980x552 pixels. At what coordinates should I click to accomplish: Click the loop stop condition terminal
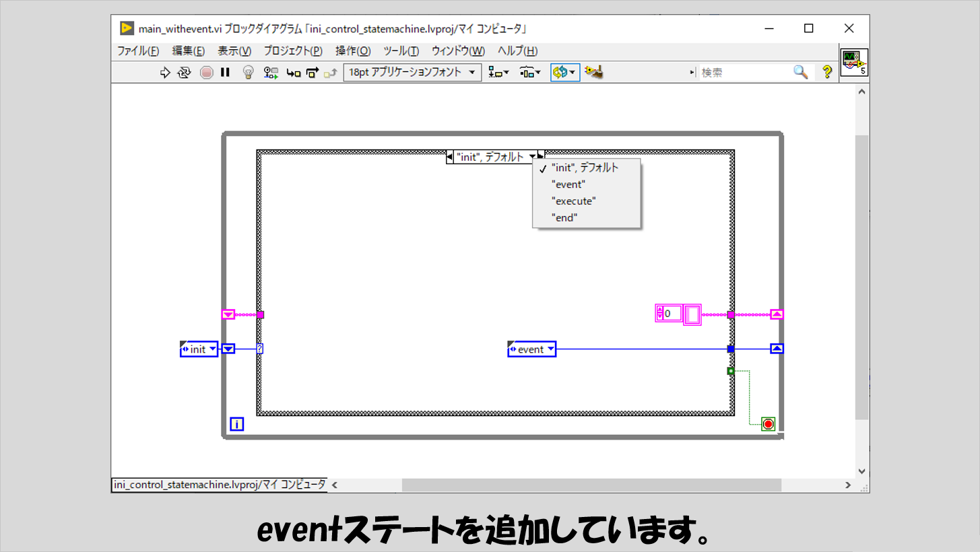[x=768, y=424]
